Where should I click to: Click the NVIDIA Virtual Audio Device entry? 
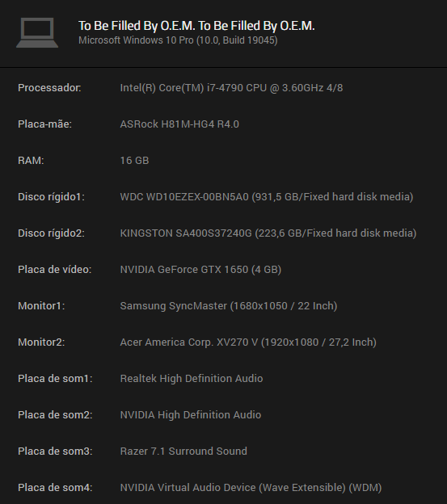(x=251, y=488)
